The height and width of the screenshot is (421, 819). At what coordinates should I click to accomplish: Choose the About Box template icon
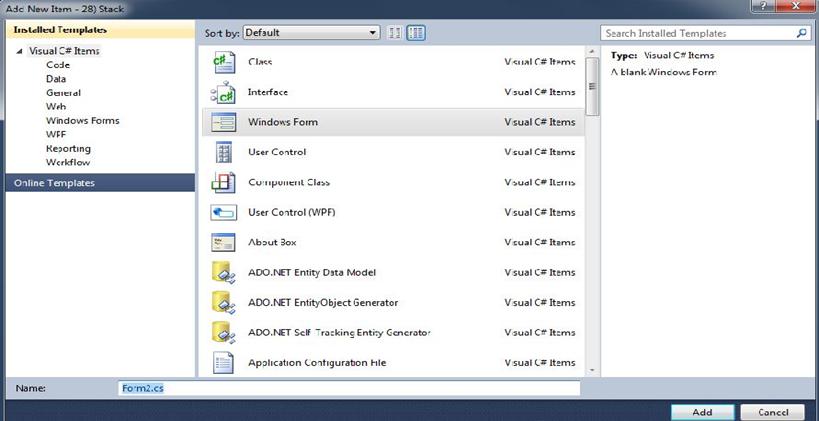[x=222, y=242]
